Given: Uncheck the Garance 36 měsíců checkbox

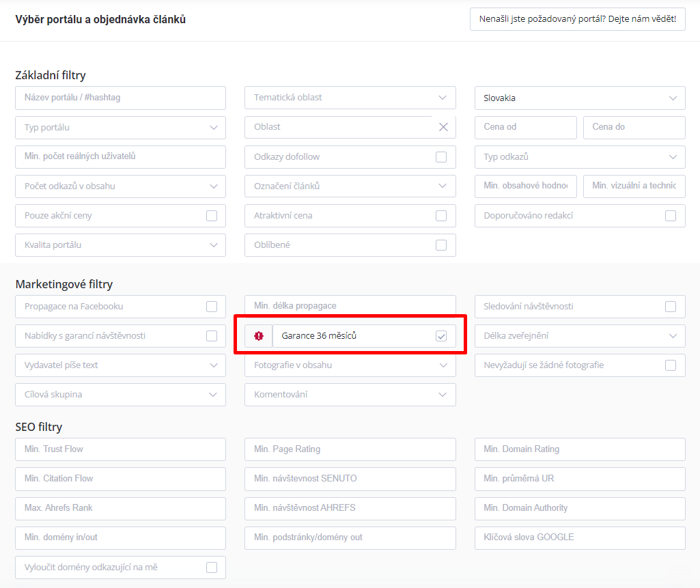Looking at the screenshot, I should click(x=441, y=336).
